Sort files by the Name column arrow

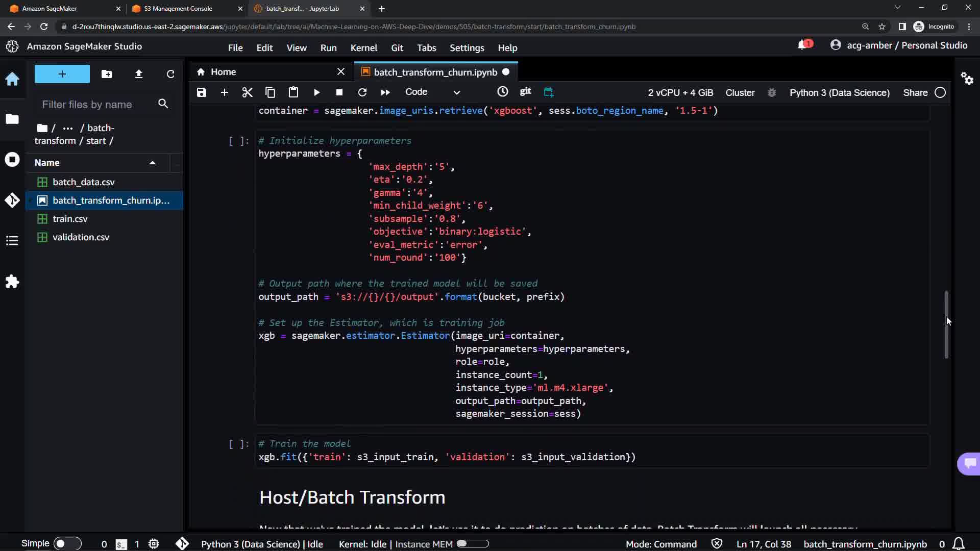pos(152,163)
